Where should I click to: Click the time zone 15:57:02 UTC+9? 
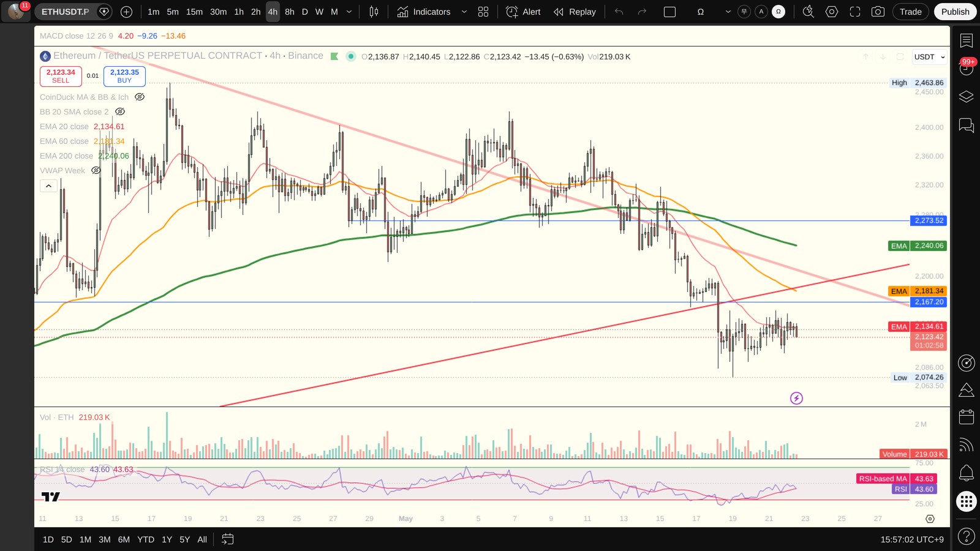pyautogui.click(x=912, y=539)
